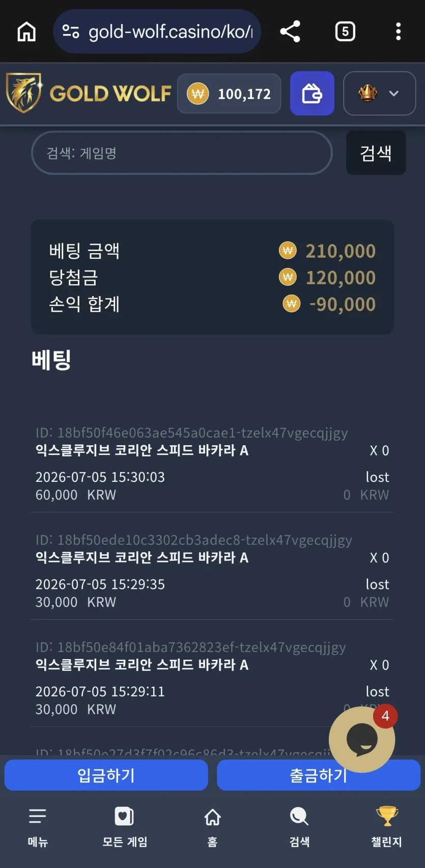425x868 pixels.
Task: Click the 검색 search button
Action: pos(376,153)
